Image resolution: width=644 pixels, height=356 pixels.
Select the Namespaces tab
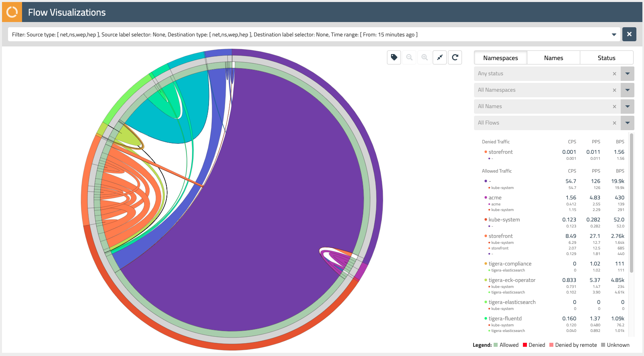500,58
